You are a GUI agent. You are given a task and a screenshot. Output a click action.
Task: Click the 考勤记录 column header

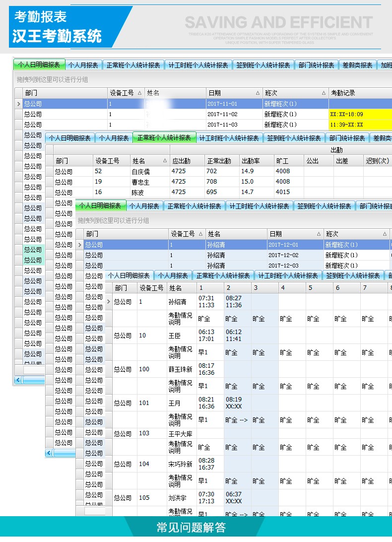click(x=360, y=93)
